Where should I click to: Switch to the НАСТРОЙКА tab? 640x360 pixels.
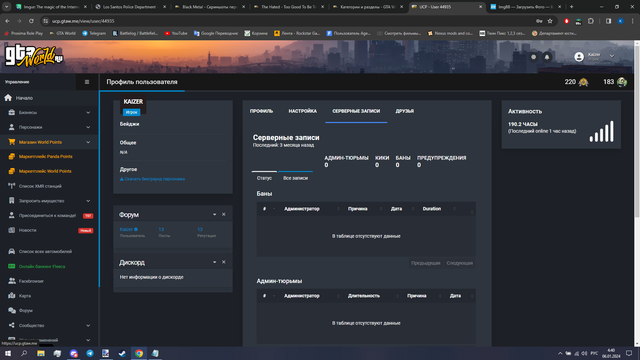(x=302, y=111)
